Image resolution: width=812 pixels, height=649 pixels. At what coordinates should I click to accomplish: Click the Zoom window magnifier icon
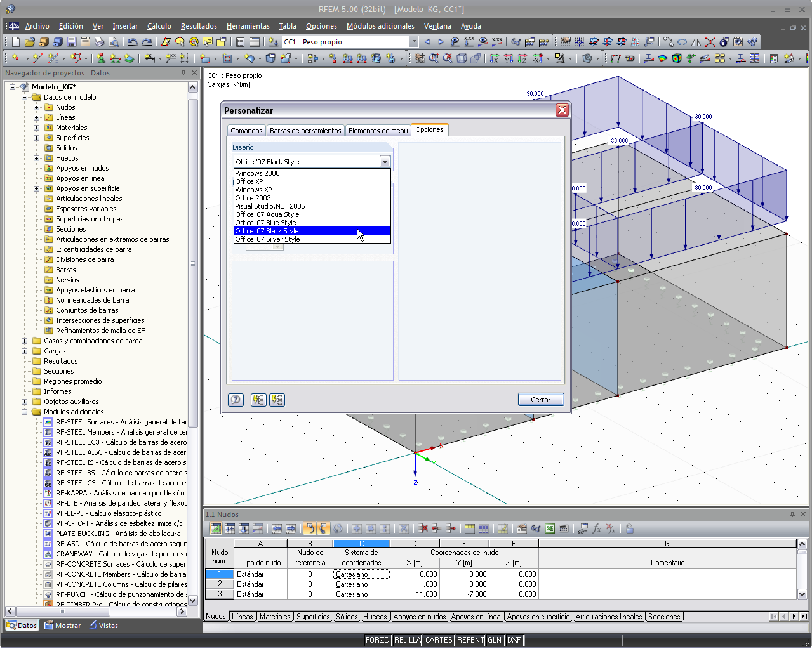point(434,58)
